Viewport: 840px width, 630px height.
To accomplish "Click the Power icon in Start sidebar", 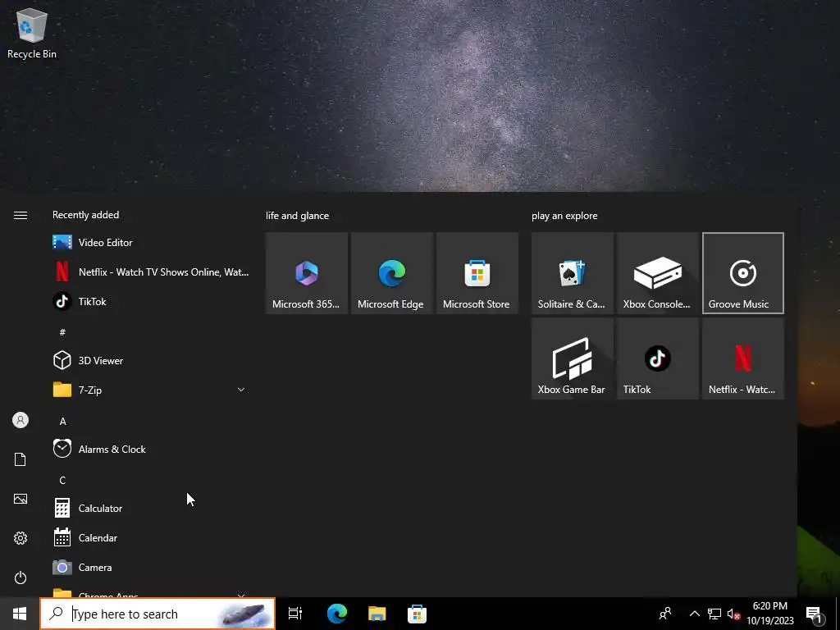I will pyautogui.click(x=21, y=577).
